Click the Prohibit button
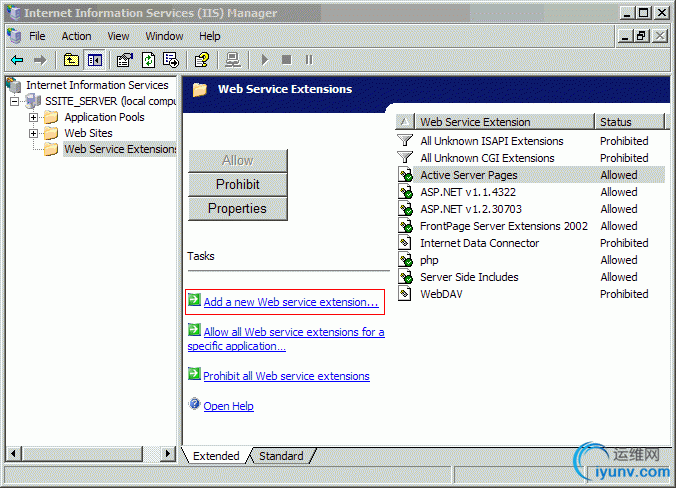676x488 pixels. point(238,185)
